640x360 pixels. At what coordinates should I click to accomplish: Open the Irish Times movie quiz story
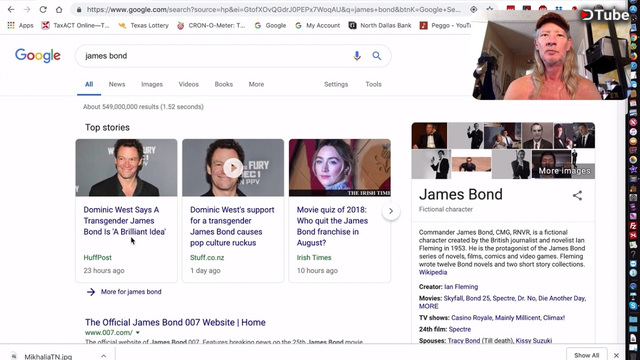332,226
